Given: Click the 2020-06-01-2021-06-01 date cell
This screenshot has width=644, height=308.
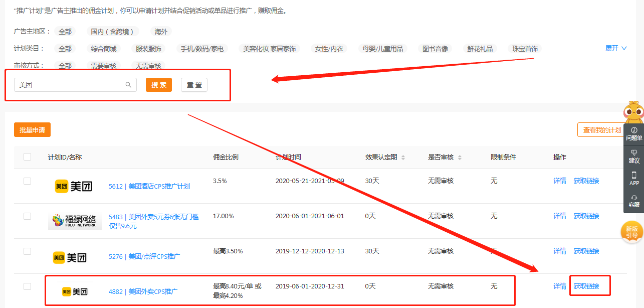Looking at the screenshot, I should point(310,216).
